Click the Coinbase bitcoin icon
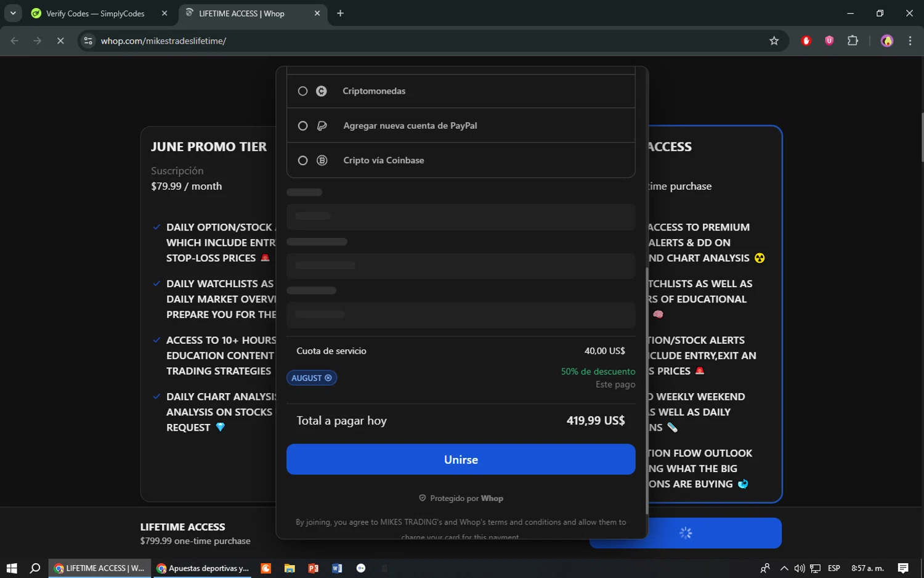 click(x=322, y=160)
